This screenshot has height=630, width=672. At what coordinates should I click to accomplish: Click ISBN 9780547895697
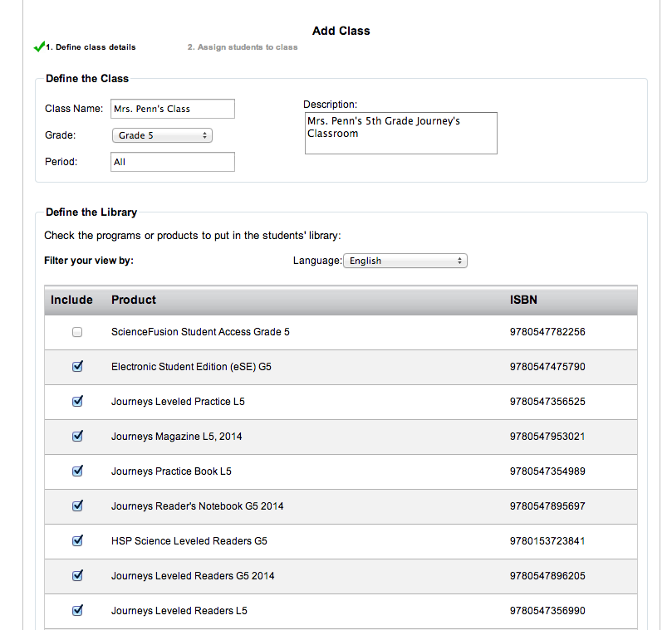coord(547,506)
